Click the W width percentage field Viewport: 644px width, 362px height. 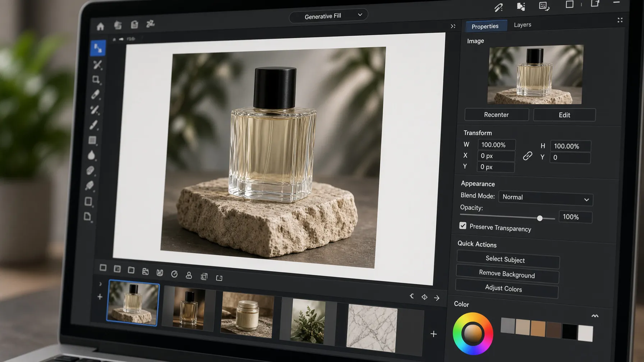(x=497, y=145)
